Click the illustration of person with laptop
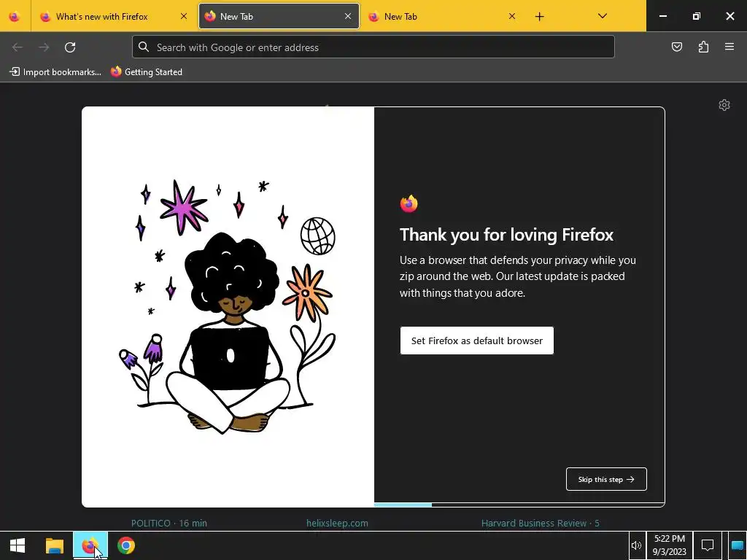 [x=228, y=307]
